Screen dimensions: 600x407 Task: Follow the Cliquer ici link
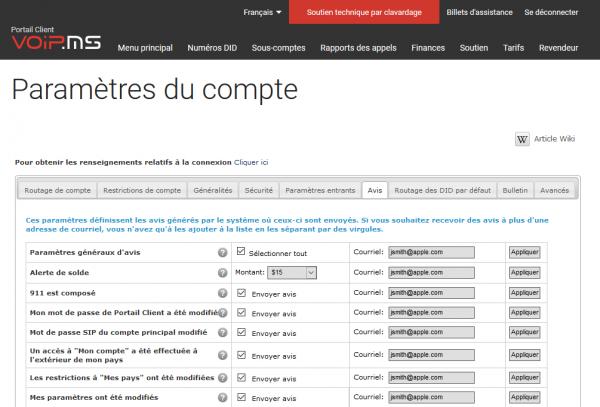point(251,162)
